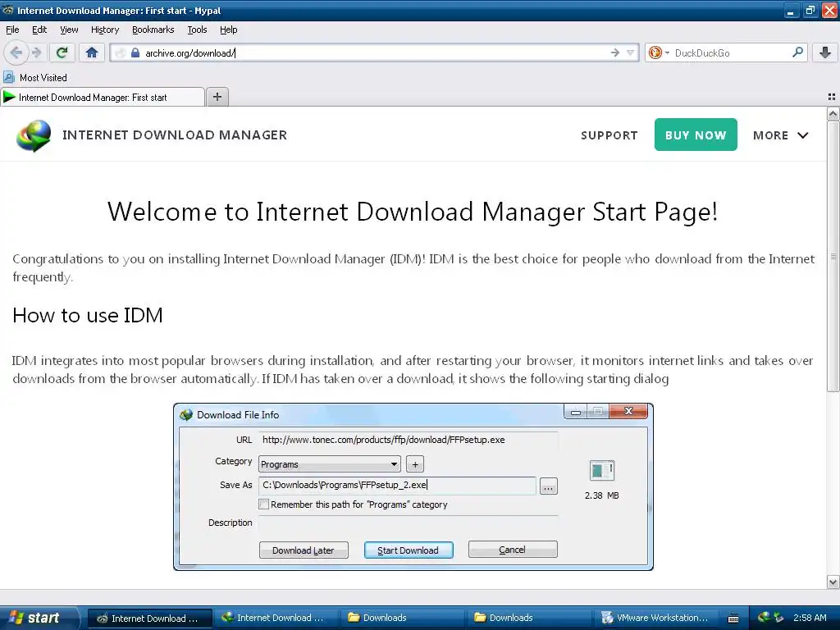Viewport: 840px width, 630px height.
Task: Select the Internet Download Manager: First start tab
Action: [x=103, y=97]
